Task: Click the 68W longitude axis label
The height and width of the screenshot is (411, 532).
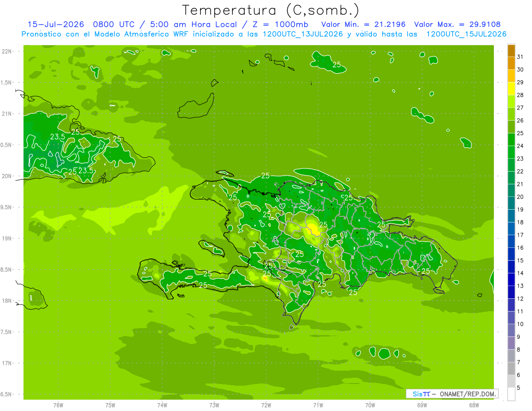Action: tap(474, 405)
